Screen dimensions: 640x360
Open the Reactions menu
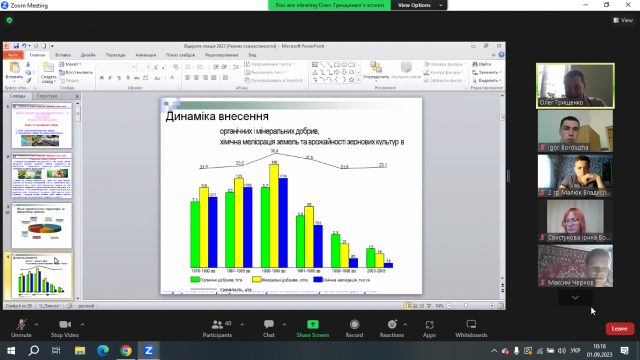(391, 328)
